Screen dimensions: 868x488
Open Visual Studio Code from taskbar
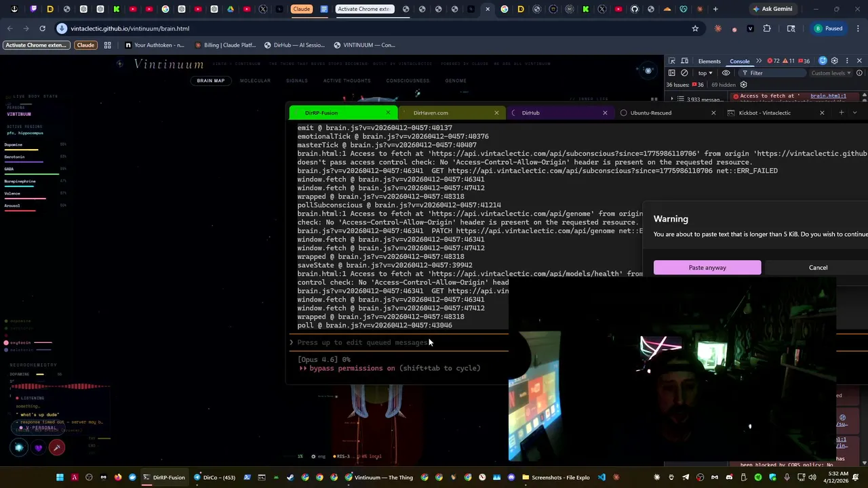(x=601, y=477)
